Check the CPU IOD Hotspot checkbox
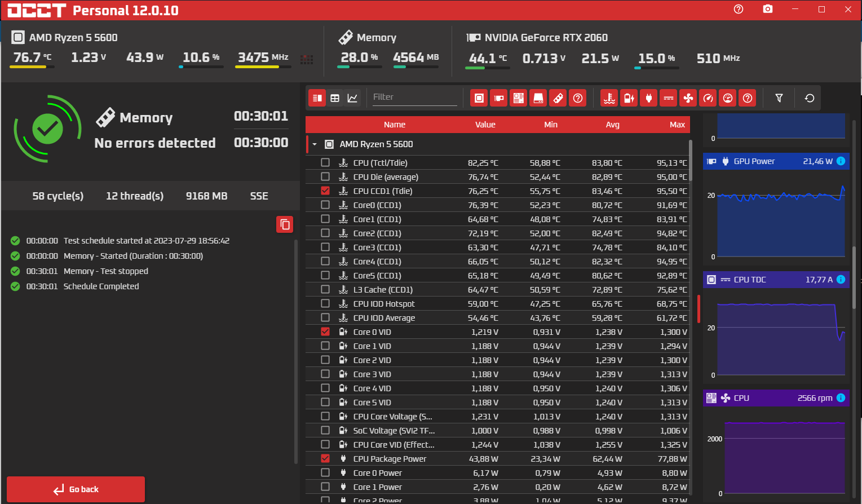862x504 pixels. click(325, 303)
